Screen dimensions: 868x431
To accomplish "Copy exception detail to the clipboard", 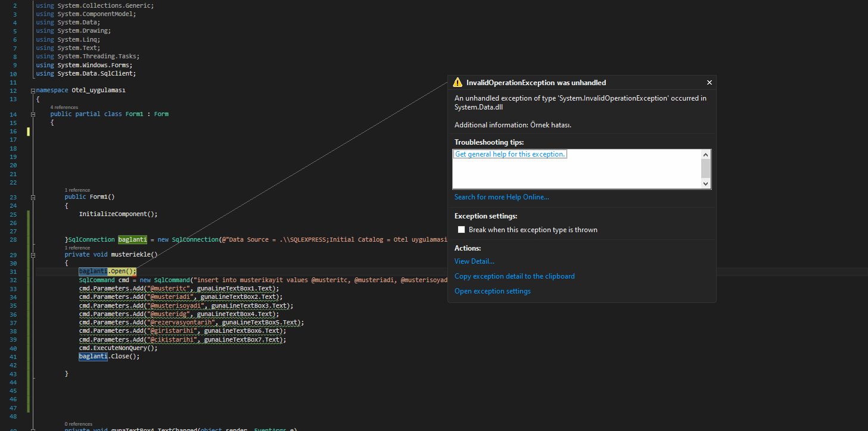I will [514, 276].
